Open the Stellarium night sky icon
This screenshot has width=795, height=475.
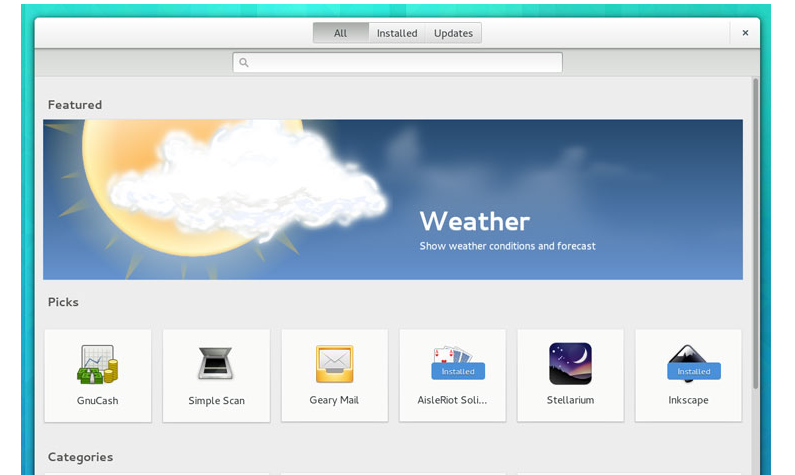pyautogui.click(x=570, y=363)
